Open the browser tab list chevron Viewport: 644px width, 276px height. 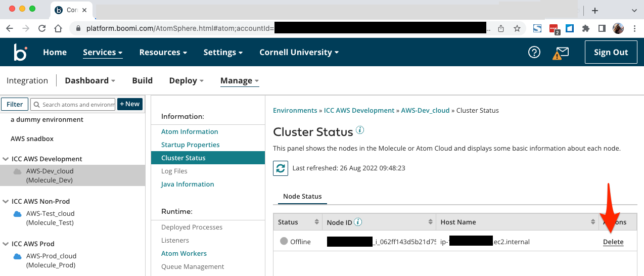click(x=634, y=10)
